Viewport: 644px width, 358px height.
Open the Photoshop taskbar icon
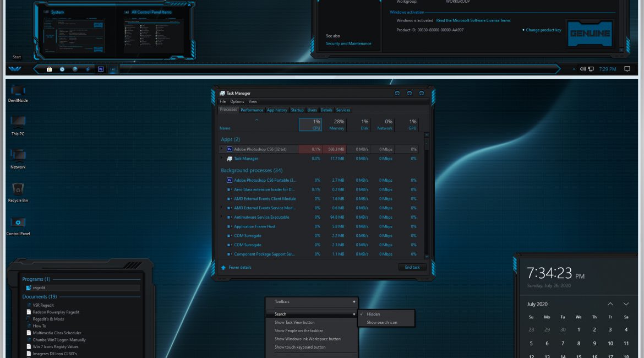pos(101,69)
